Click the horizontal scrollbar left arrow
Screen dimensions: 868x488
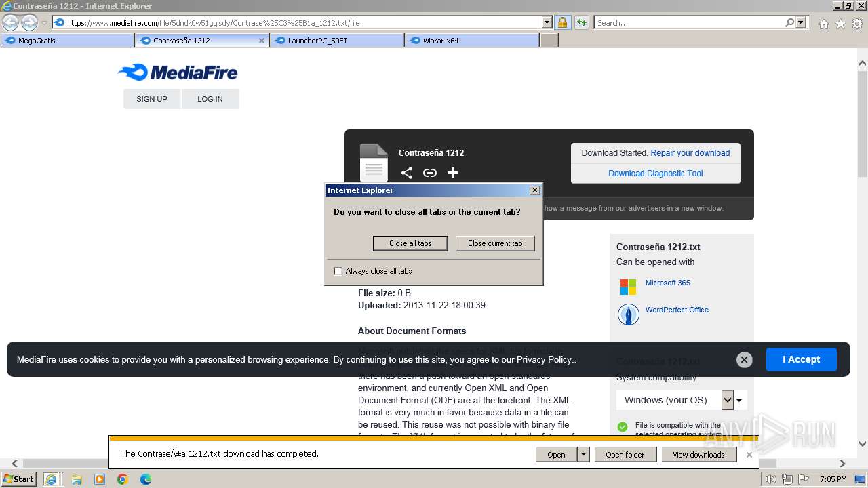coord(14,464)
